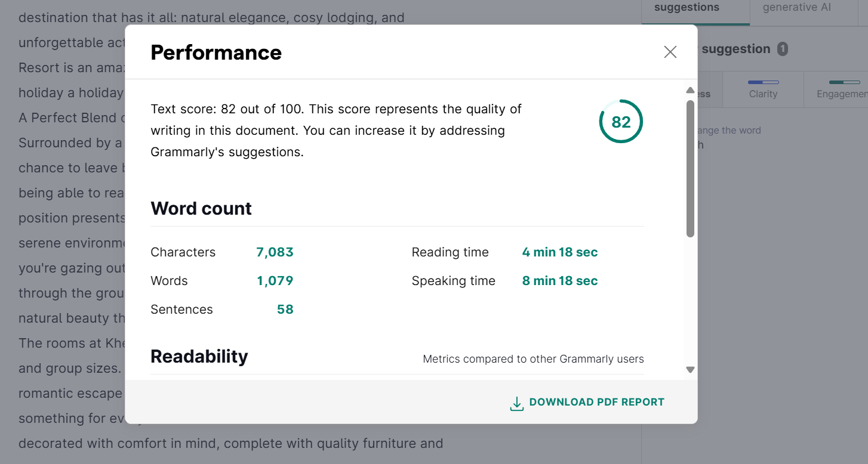Click the Sentences value 58
Image resolution: width=868 pixels, height=464 pixels.
pyautogui.click(x=285, y=310)
